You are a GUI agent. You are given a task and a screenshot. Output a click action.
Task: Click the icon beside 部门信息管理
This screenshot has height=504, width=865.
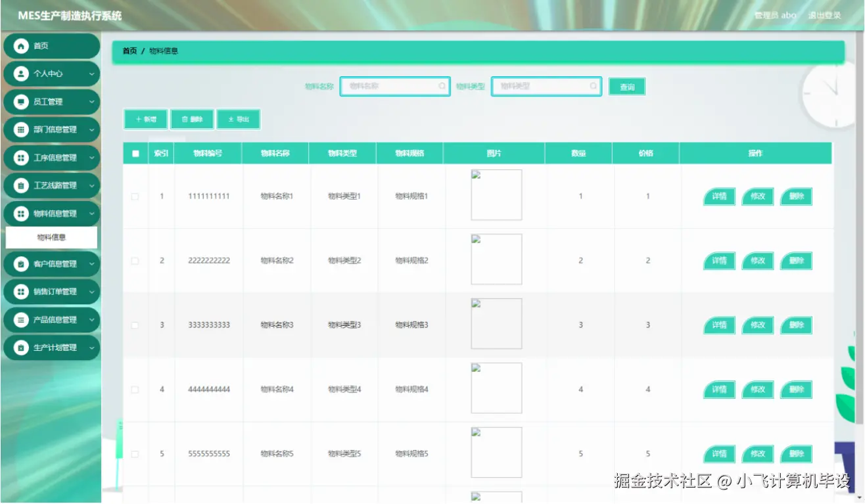pos(21,129)
